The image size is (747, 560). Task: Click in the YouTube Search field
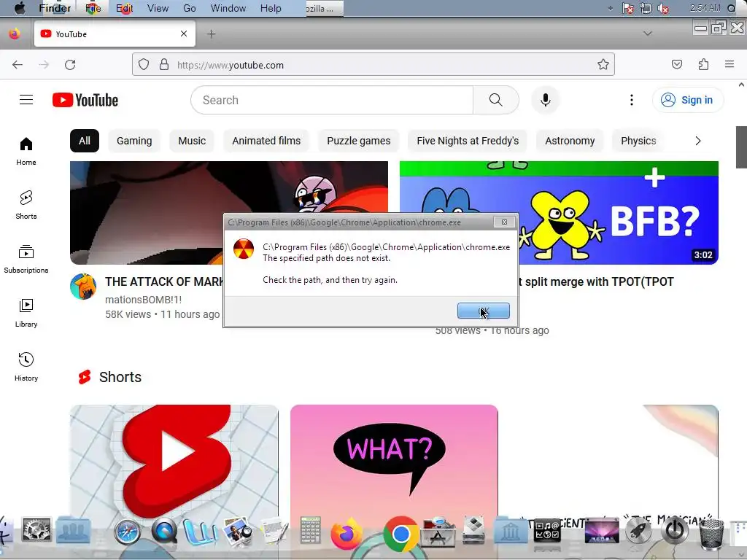point(332,100)
